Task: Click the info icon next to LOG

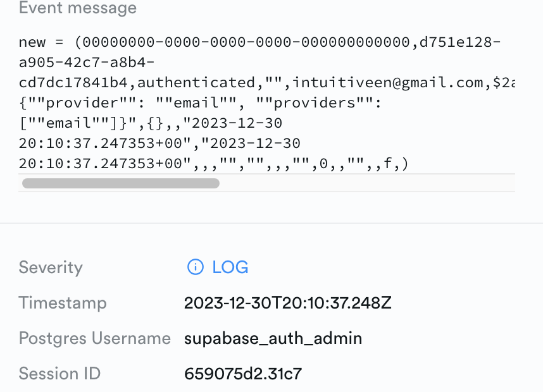Action: 196,267
